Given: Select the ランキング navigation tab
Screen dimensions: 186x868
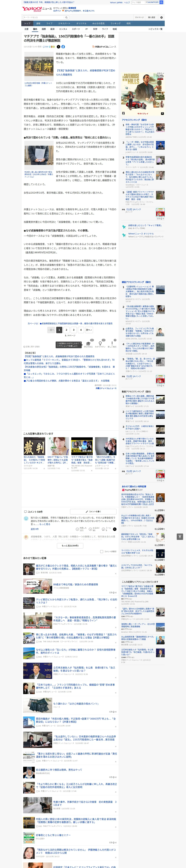Looking at the screenshot, I should 115,24.
